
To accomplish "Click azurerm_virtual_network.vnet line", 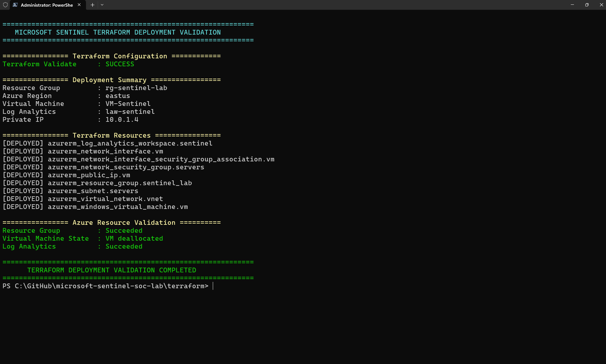I will [83, 199].
